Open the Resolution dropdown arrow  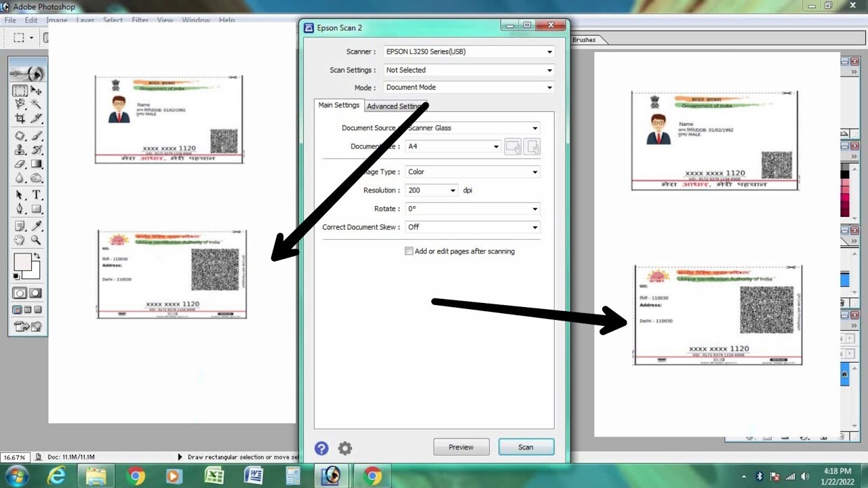(452, 190)
